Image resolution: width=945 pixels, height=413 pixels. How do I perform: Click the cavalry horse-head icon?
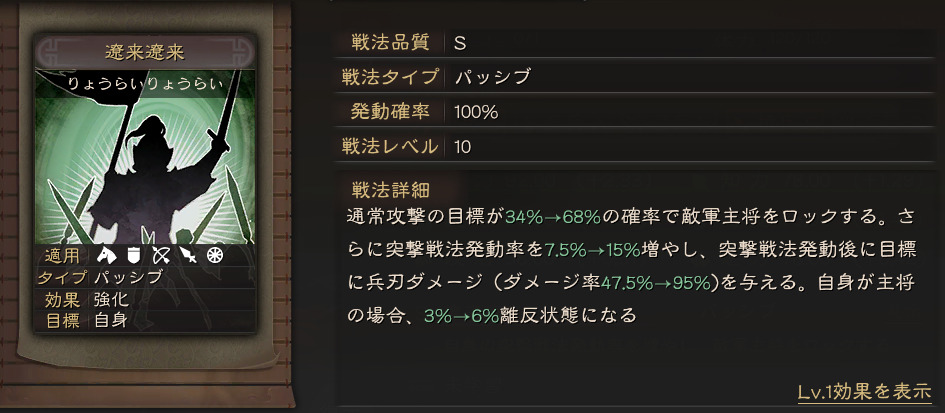[106, 256]
